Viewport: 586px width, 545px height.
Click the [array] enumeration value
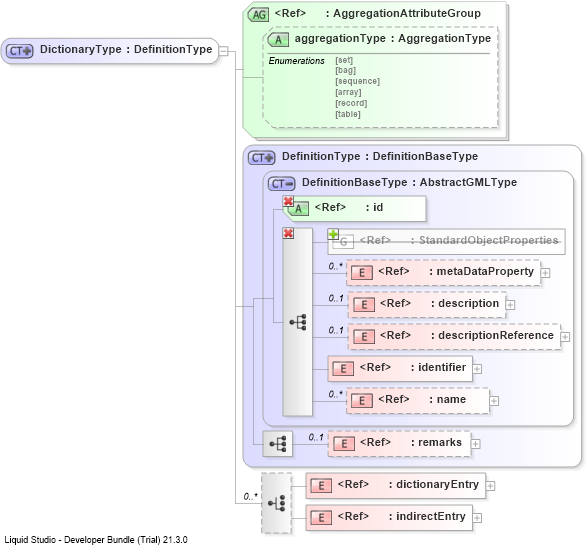(x=348, y=92)
